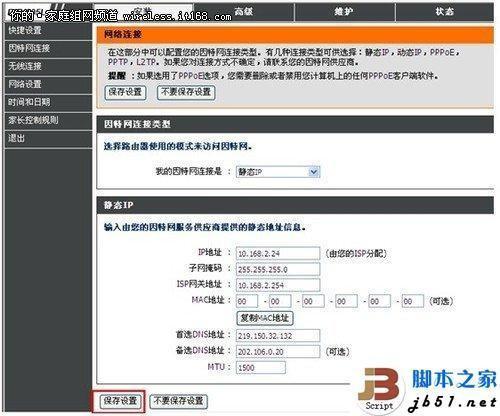Open the 状态 tab
500x416 pixels.
[445, 12]
